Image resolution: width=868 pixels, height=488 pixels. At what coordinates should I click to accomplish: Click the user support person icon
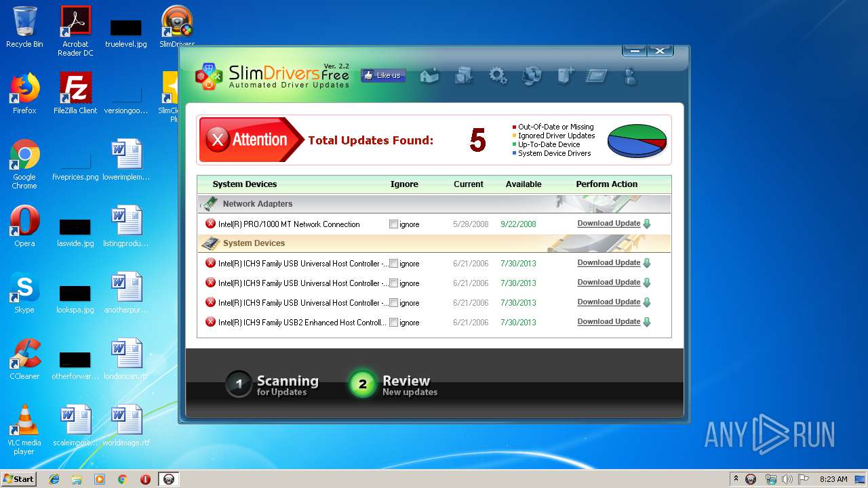coord(631,76)
